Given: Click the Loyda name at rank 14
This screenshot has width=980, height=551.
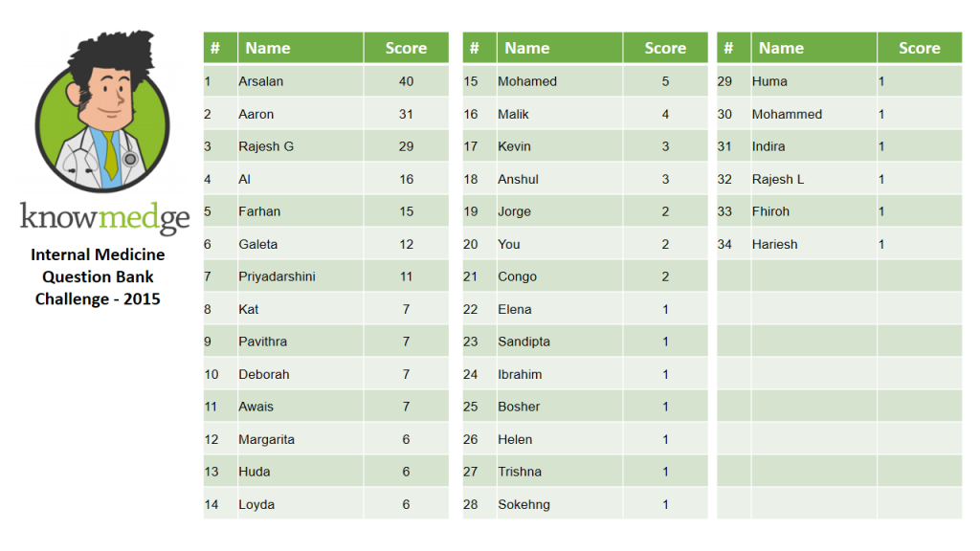Looking at the screenshot, I should tap(256, 505).
